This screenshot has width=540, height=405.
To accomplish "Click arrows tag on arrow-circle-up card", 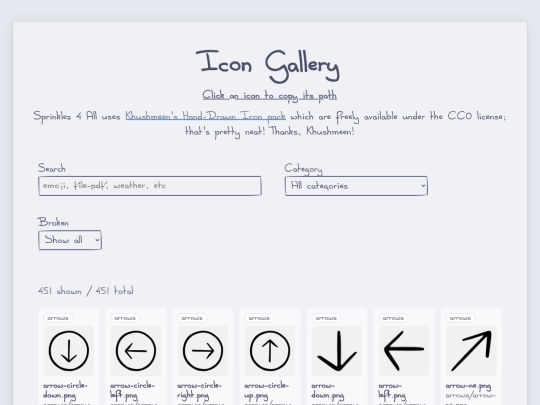I will click(x=259, y=318).
